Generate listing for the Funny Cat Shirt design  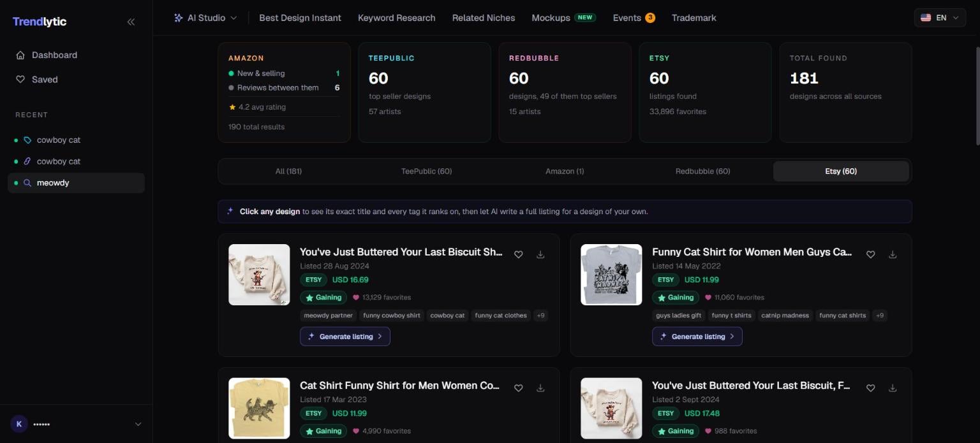(697, 337)
